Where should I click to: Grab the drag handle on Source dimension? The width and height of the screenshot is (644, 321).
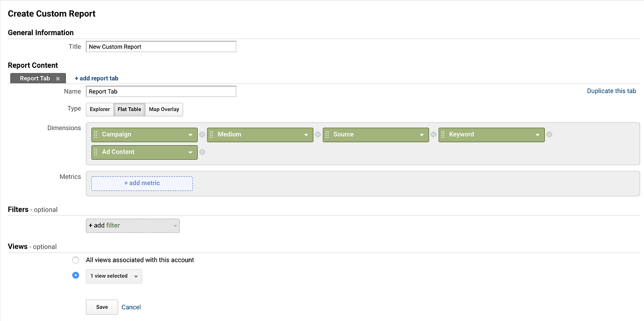click(327, 135)
